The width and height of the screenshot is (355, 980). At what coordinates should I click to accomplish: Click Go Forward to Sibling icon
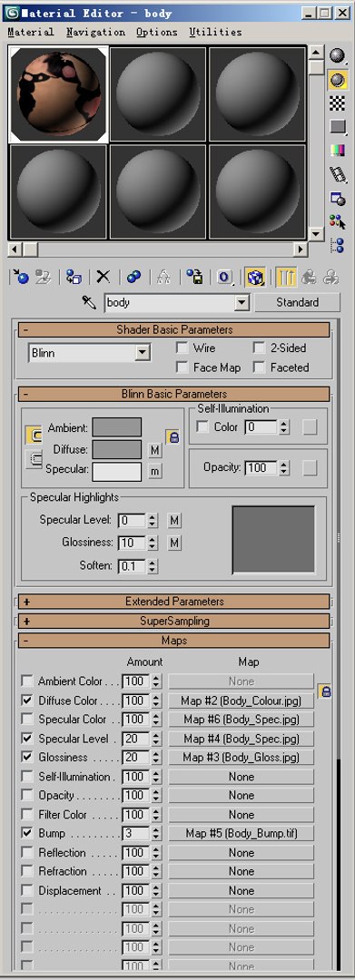point(330,278)
